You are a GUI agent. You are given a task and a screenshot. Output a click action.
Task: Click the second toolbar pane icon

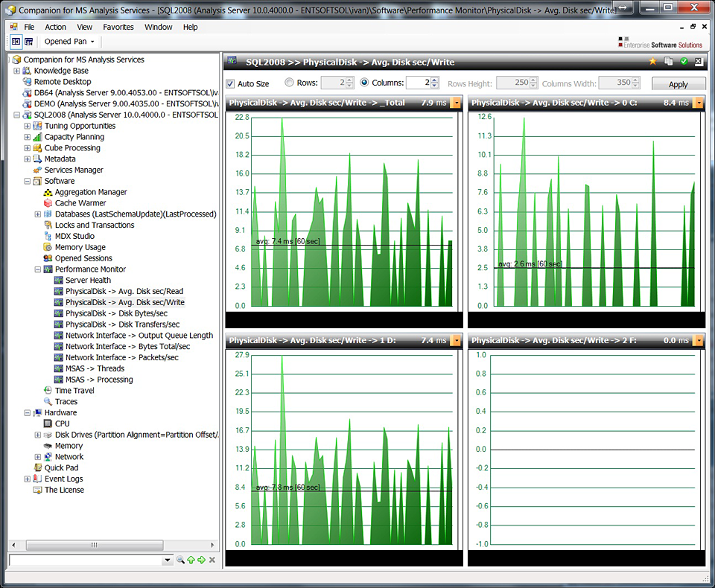tap(29, 42)
